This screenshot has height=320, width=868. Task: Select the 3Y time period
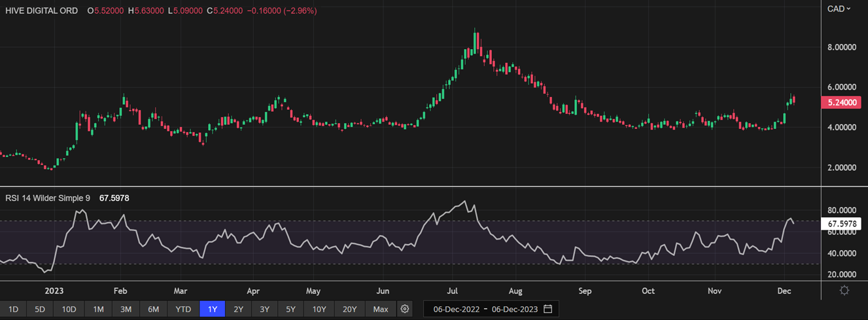tap(264, 309)
